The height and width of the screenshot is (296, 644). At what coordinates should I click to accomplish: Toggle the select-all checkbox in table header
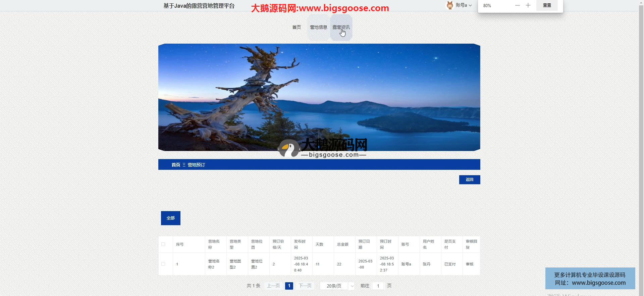[x=163, y=244]
